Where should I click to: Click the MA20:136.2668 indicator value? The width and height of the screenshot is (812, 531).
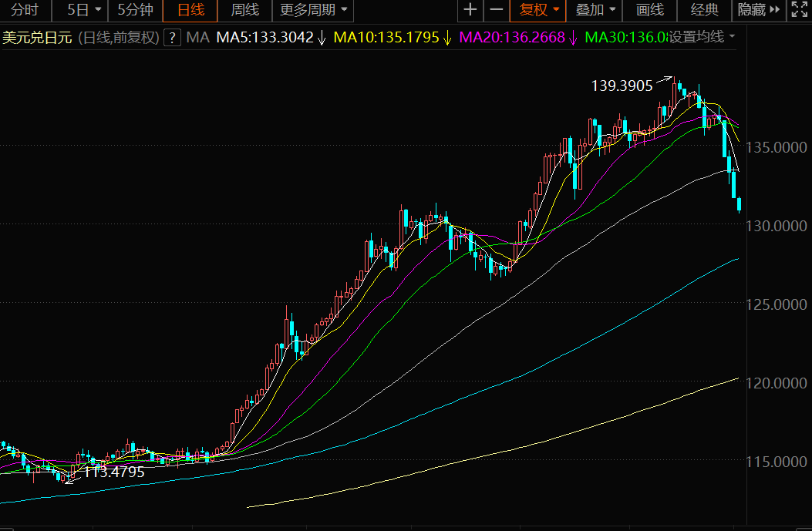pos(512,37)
